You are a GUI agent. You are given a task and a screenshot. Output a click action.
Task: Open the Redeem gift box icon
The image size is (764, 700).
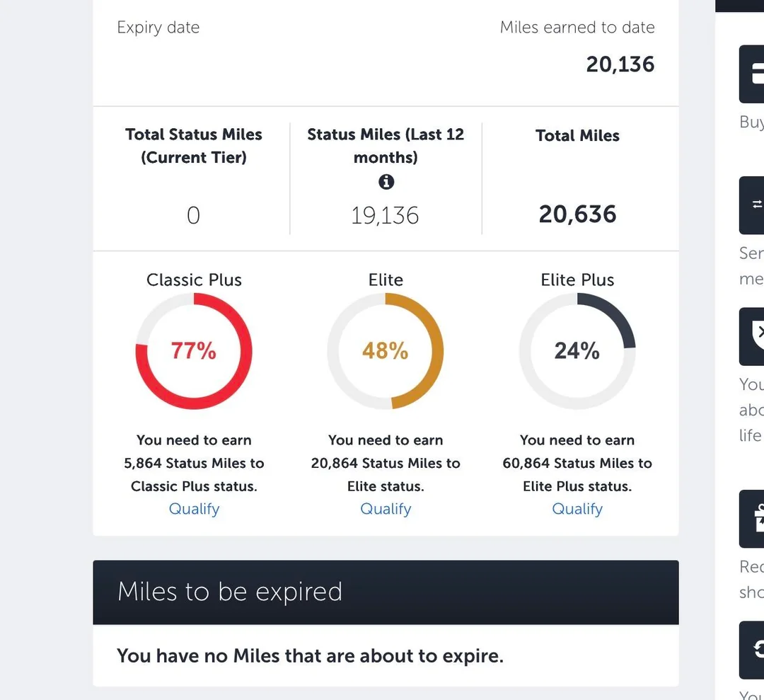[753, 519]
